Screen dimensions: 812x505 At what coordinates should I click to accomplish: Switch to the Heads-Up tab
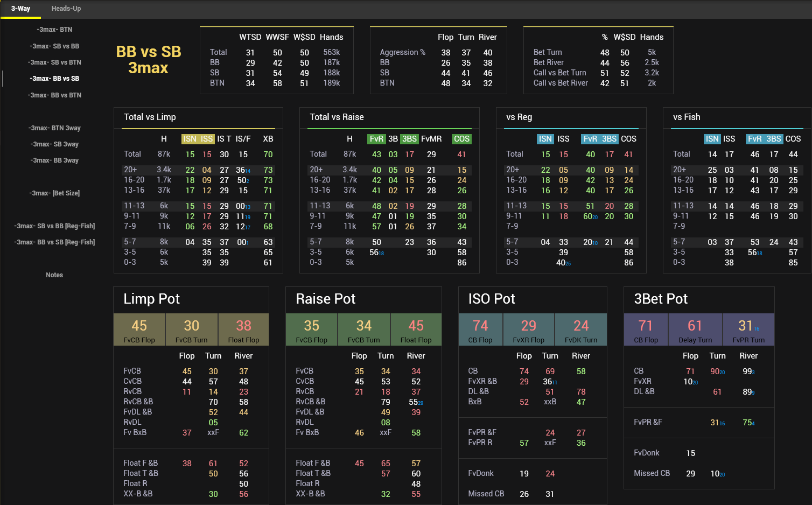(66, 9)
